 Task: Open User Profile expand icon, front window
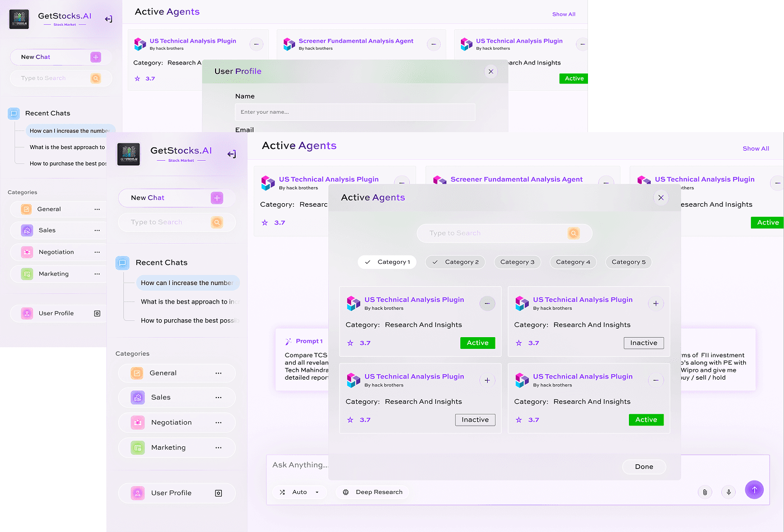coord(218,493)
